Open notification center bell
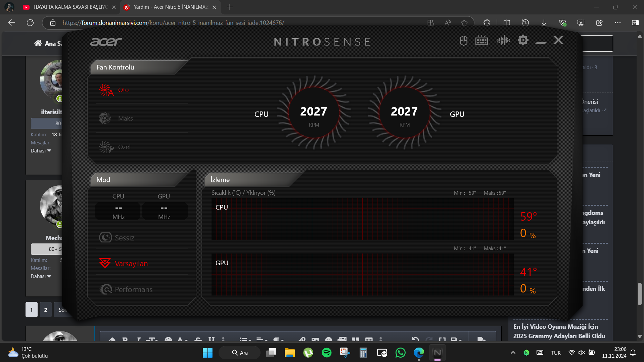The image size is (644, 362). point(633,353)
